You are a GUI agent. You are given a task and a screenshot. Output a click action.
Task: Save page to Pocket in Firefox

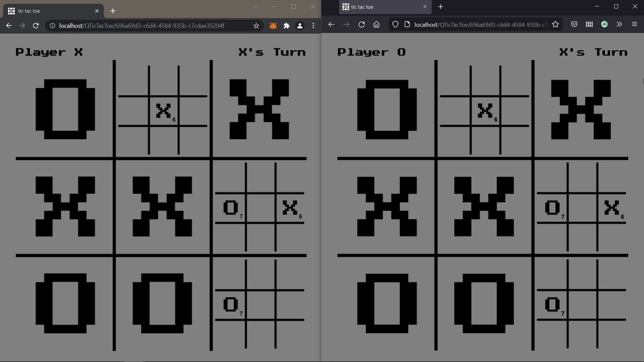(x=574, y=24)
